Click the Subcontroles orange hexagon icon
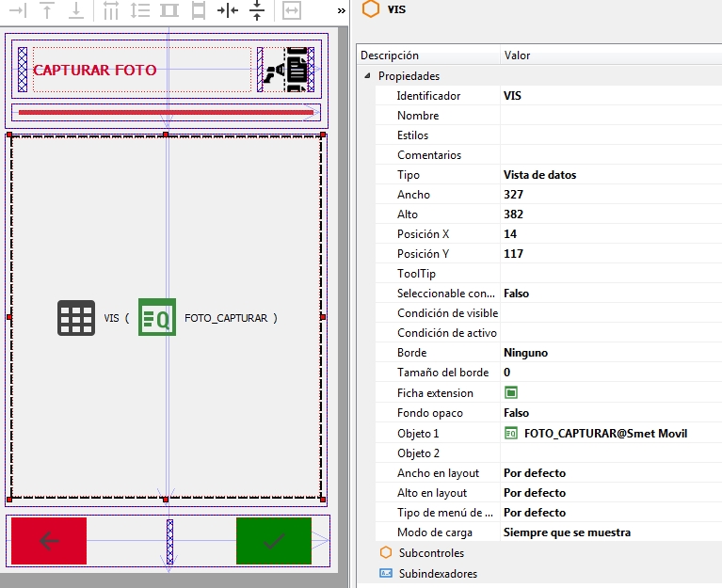This screenshot has width=722, height=588. tap(386, 552)
